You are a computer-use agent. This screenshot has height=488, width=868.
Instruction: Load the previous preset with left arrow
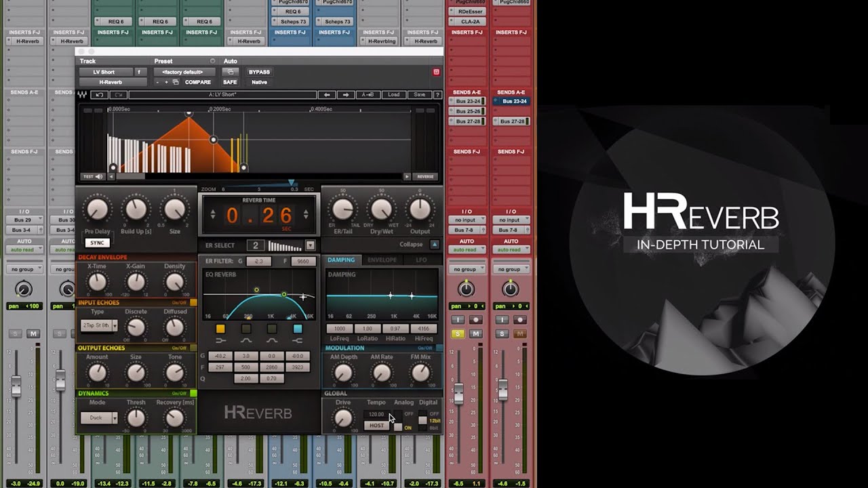point(327,95)
